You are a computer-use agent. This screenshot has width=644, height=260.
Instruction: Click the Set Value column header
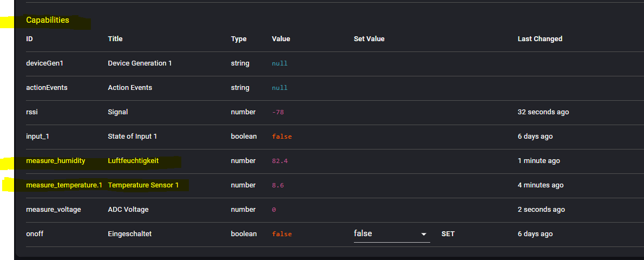[x=369, y=39]
